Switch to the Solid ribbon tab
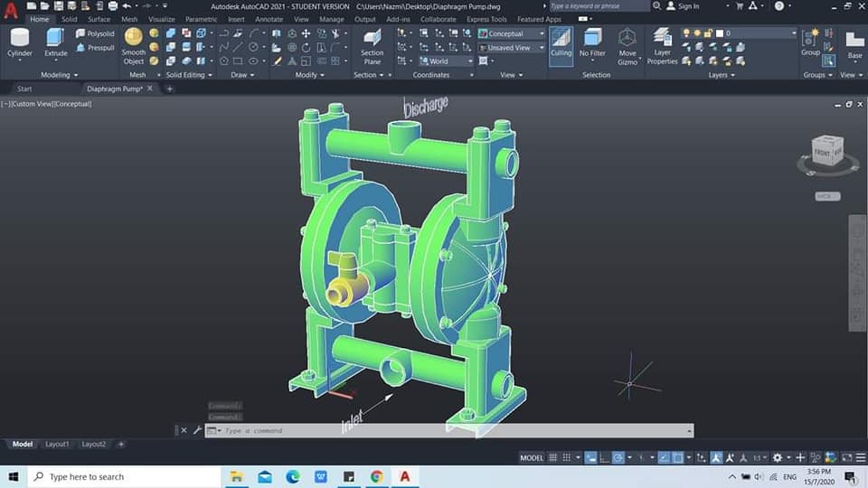Screen dimensions: 868x488 tap(70, 19)
